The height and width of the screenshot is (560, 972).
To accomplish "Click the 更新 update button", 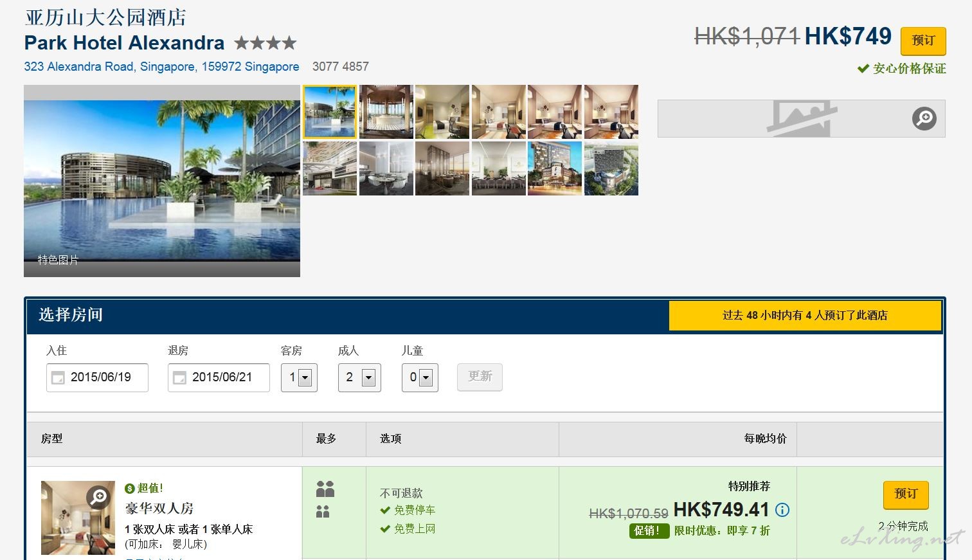I will coord(480,377).
